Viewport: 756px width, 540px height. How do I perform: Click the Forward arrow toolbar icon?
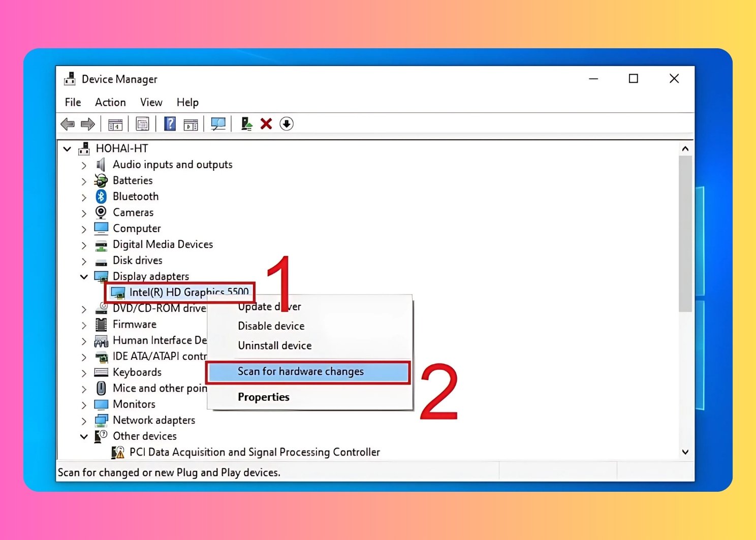coord(88,124)
